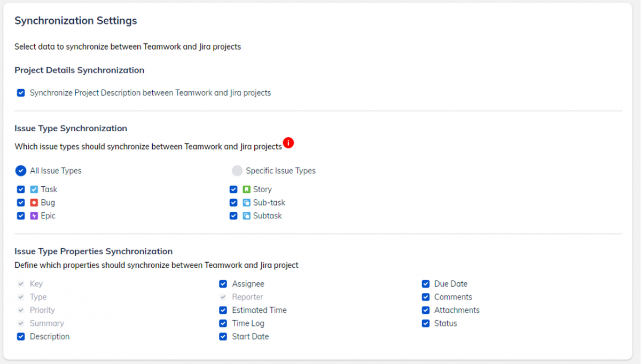
Task: Uncheck the Story issue type
Action: coord(233,189)
